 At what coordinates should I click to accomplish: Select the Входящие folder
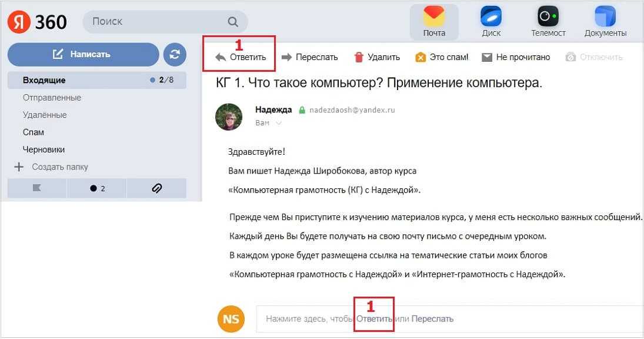[x=97, y=80]
